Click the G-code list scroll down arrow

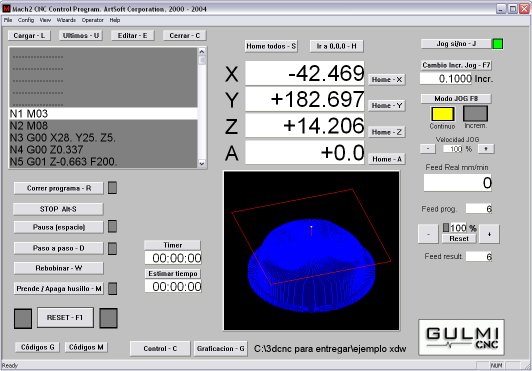(202, 163)
